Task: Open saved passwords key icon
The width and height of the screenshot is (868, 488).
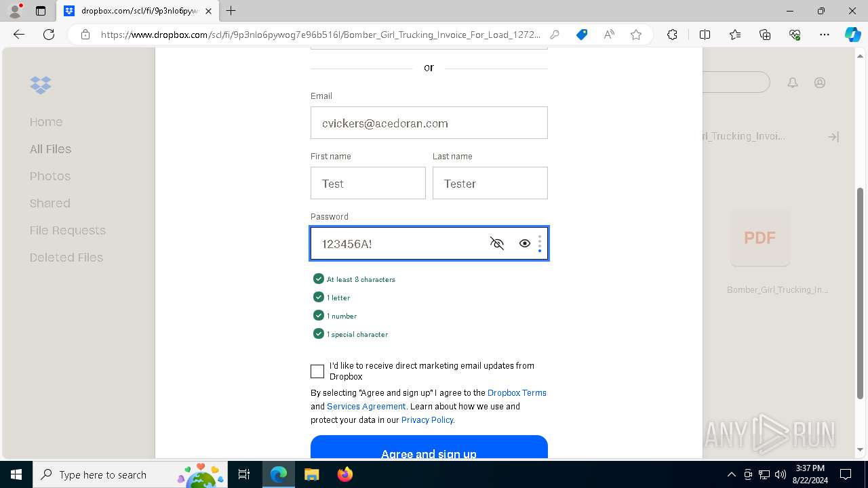Action: [555, 35]
